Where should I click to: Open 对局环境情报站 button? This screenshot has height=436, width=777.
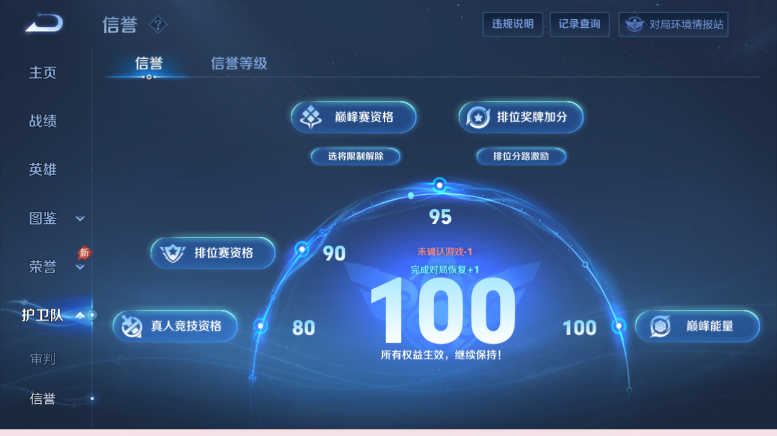pyautogui.click(x=673, y=24)
